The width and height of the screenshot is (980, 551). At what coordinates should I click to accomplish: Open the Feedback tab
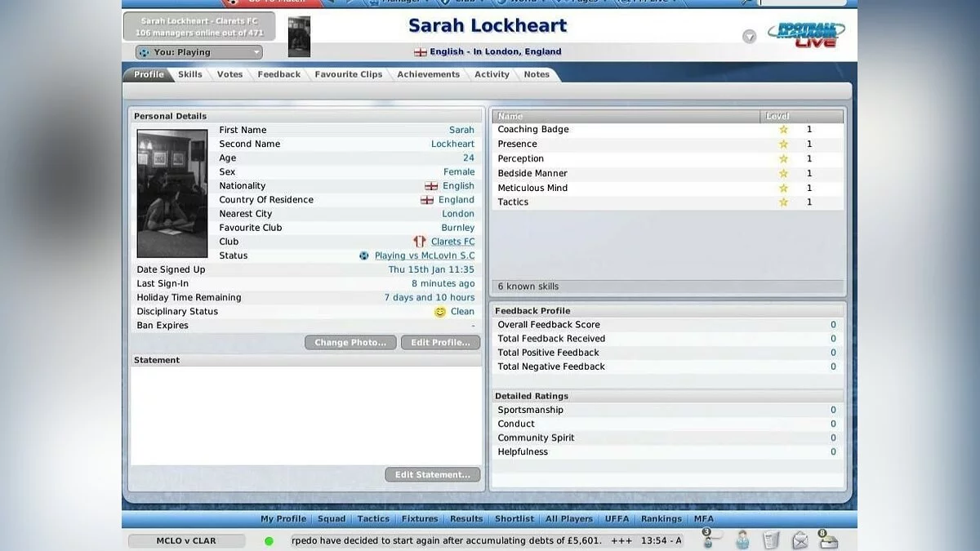279,74
